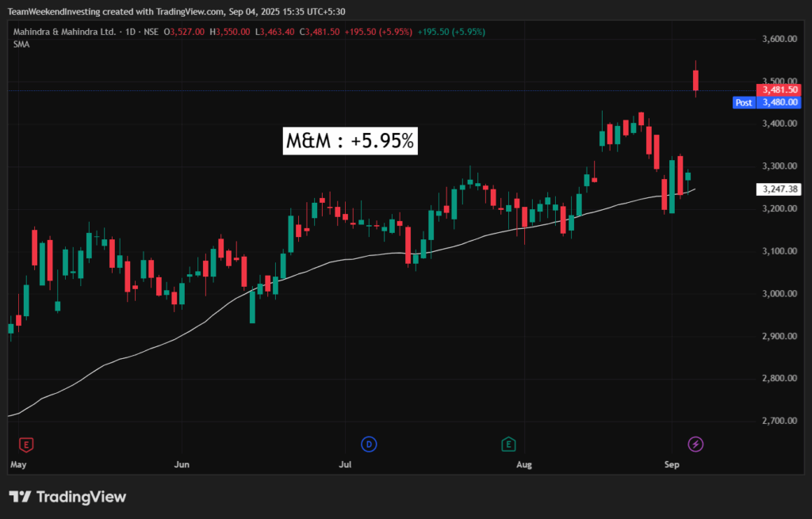
Task: Select the SMA indicator label
Action: point(21,44)
